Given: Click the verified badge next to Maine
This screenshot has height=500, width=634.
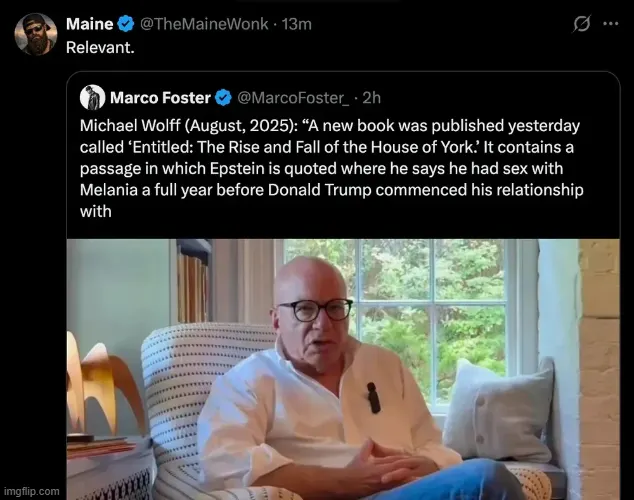Looking at the screenshot, I should pyautogui.click(x=127, y=23).
